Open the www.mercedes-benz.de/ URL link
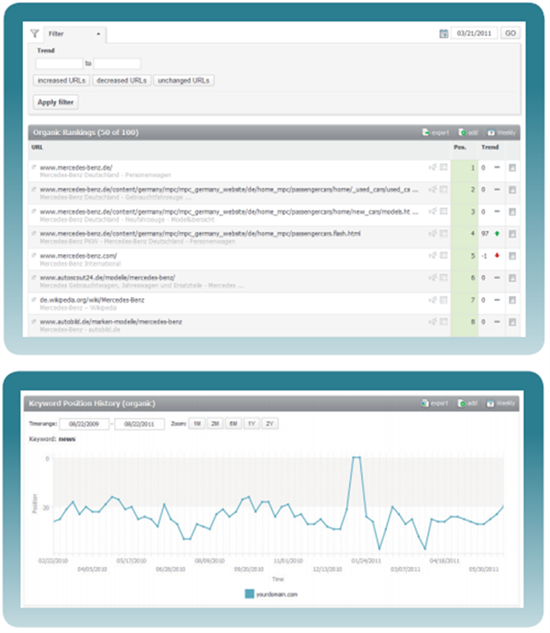The image size is (550, 633). click(76, 168)
